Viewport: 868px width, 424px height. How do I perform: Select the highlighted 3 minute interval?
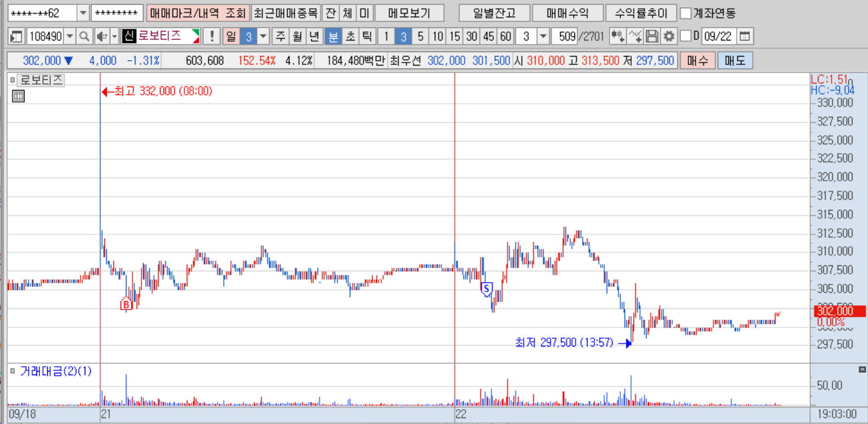[x=403, y=36]
